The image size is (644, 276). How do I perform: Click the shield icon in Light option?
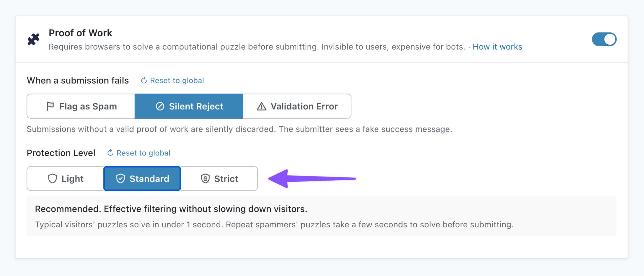[x=52, y=179]
